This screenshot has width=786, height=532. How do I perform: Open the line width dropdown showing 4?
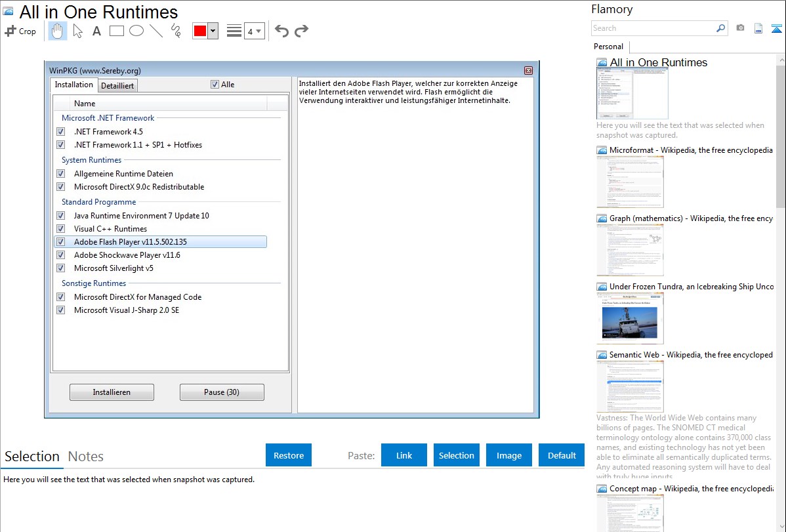point(255,31)
